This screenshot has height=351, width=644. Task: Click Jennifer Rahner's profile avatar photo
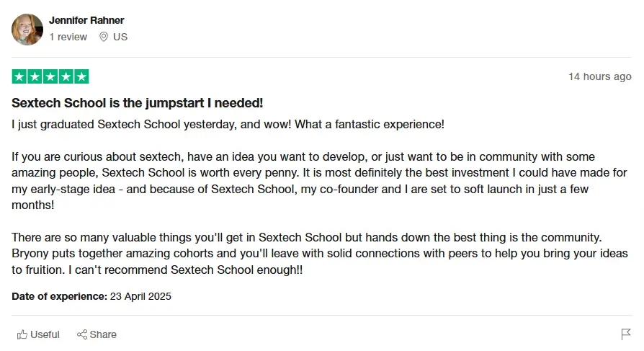coord(27,30)
